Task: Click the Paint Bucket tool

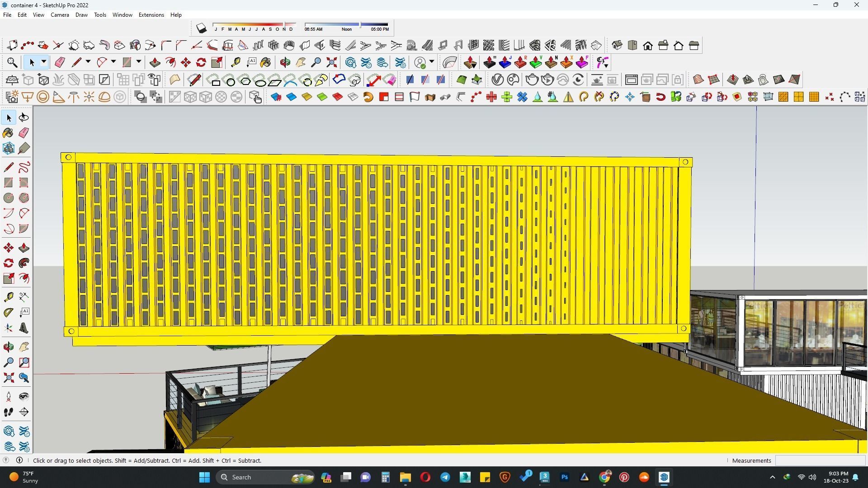Action: pyautogui.click(x=9, y=132)
